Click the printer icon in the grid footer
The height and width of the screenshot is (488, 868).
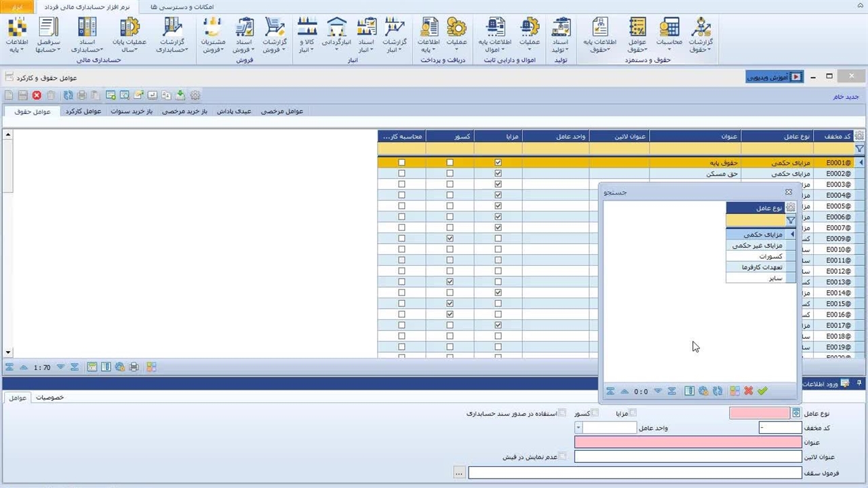click(134, 367)
